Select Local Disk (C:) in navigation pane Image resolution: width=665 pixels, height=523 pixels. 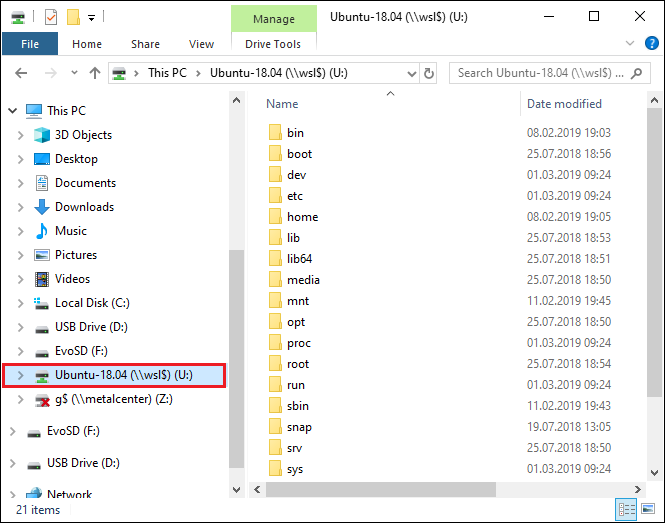[x=92, y=303]
